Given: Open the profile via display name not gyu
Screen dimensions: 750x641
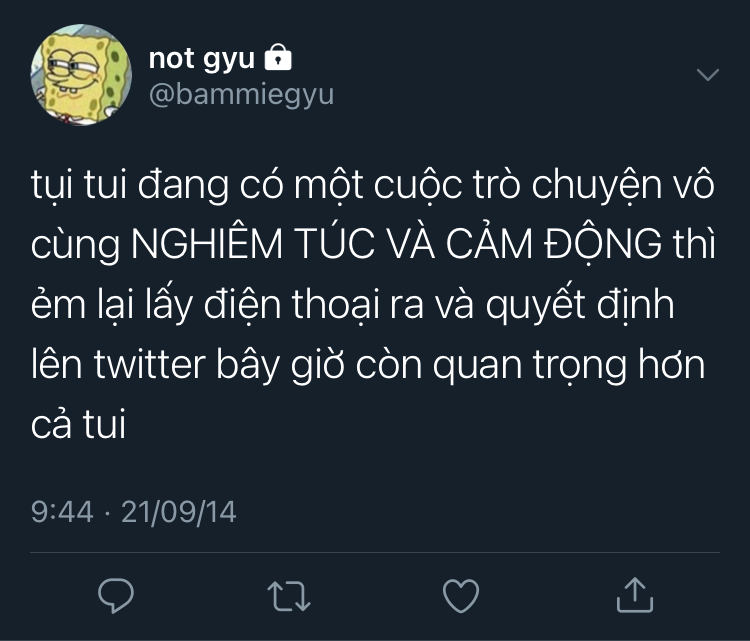Looking at the screenshot, I should coord(201,59).
